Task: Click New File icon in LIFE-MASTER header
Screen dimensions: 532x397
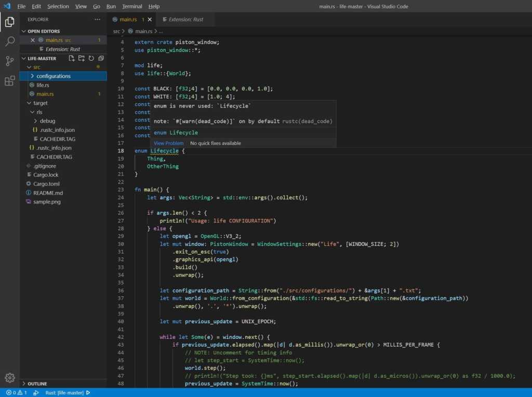Action: [x=72, y=58]
